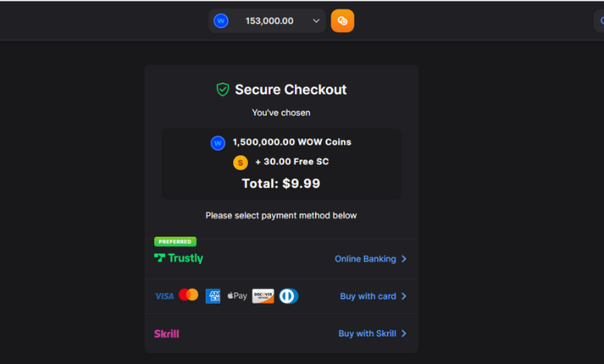Click the Discover card logo
The height and width of the screenshot is (364, 604).
pos(263,296)
